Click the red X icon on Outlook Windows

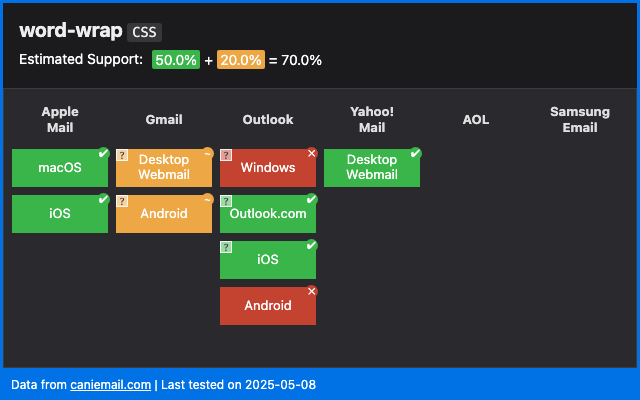(311, 154)
